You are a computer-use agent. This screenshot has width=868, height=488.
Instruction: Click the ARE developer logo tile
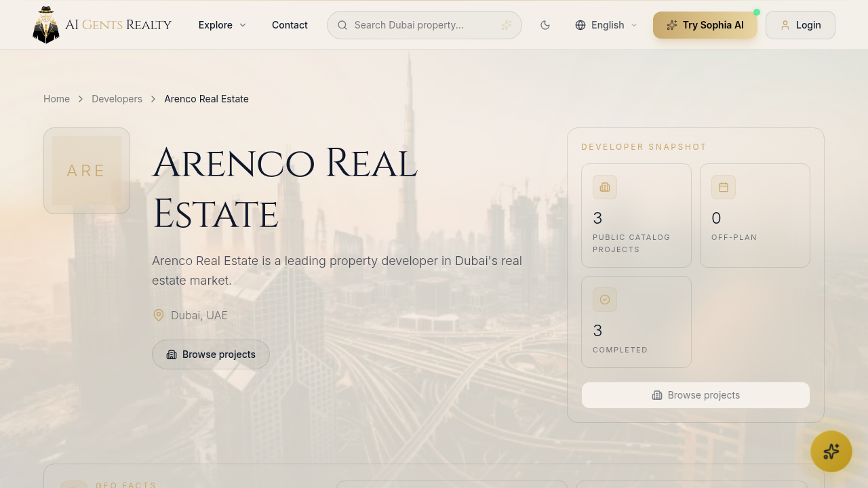tap(87, 171)
